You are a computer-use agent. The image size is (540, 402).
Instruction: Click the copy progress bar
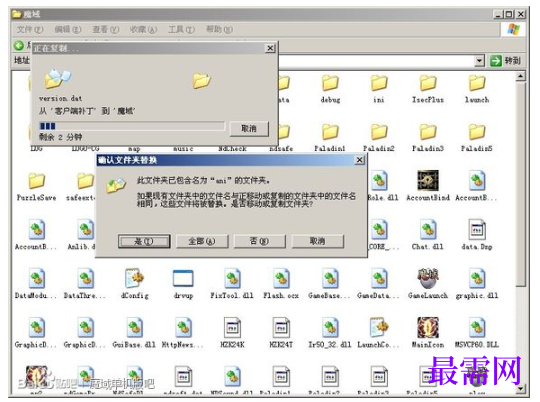132,126
